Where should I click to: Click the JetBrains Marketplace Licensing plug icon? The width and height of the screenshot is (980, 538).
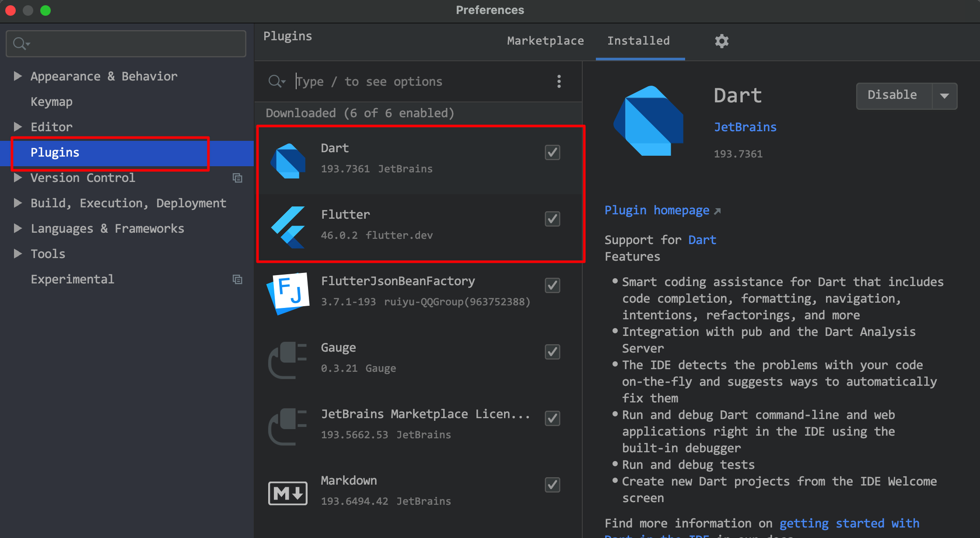click(x=287, y=426)
